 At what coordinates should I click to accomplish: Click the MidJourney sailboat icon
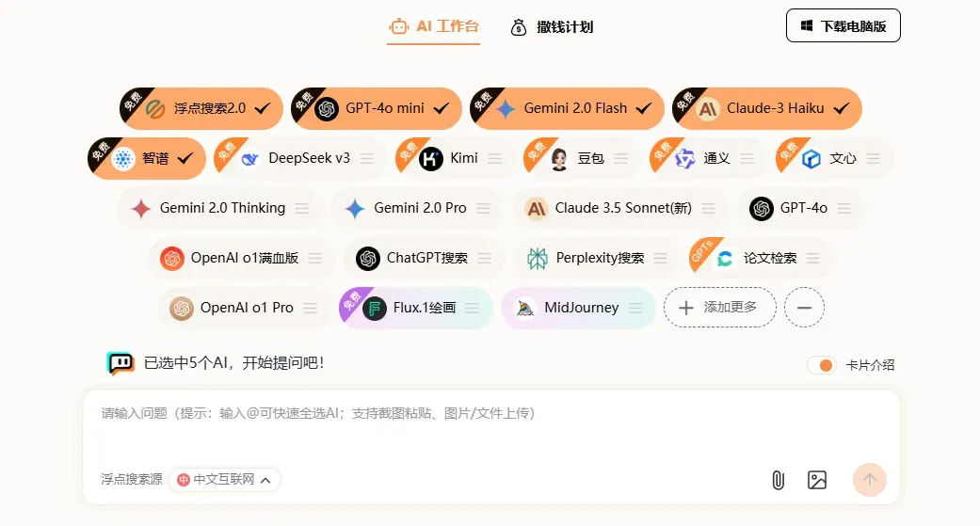[x=525, y=308]
